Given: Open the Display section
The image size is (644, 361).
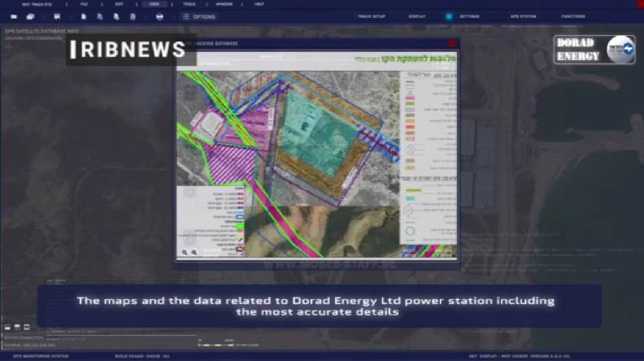Looking at the screenshot, I should tap(417, 16).
